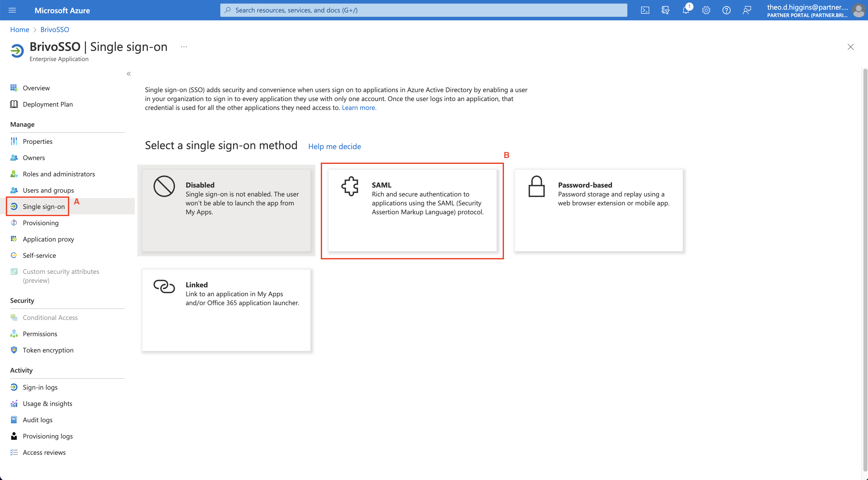The image size is (868, 480).
Task: Follow the Learn more link
Action: pos(359,107)
